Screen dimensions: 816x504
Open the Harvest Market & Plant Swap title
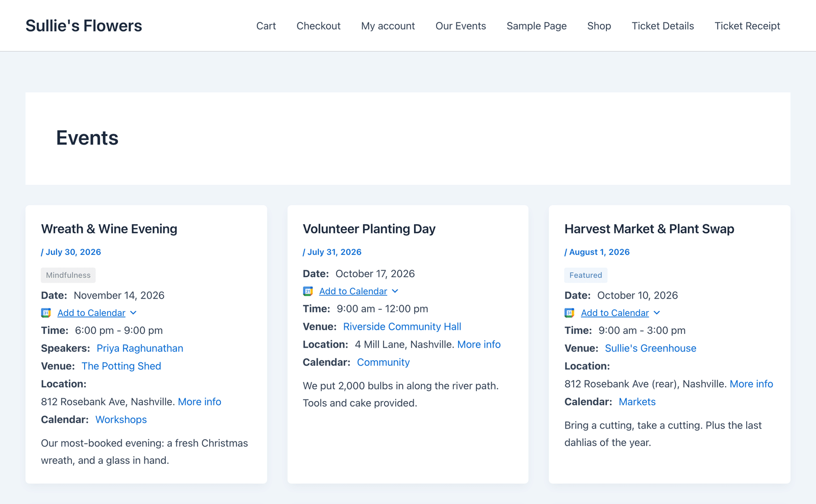click(649, 229)
